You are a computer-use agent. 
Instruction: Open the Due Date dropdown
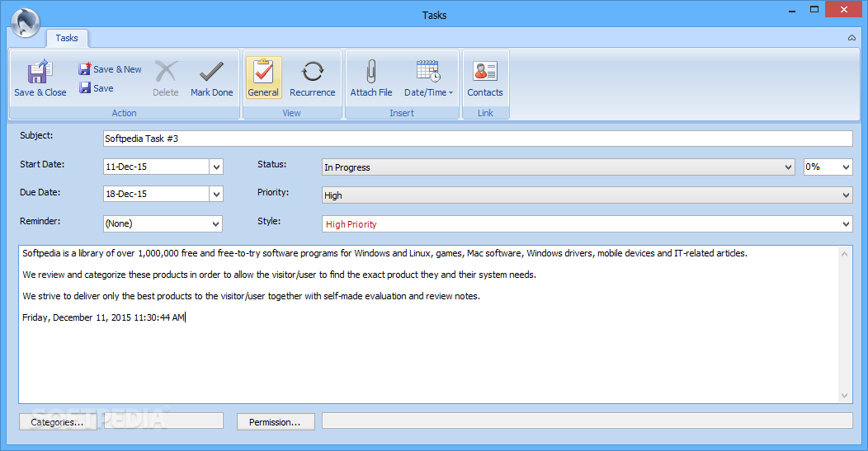click(x=216, y=194)
